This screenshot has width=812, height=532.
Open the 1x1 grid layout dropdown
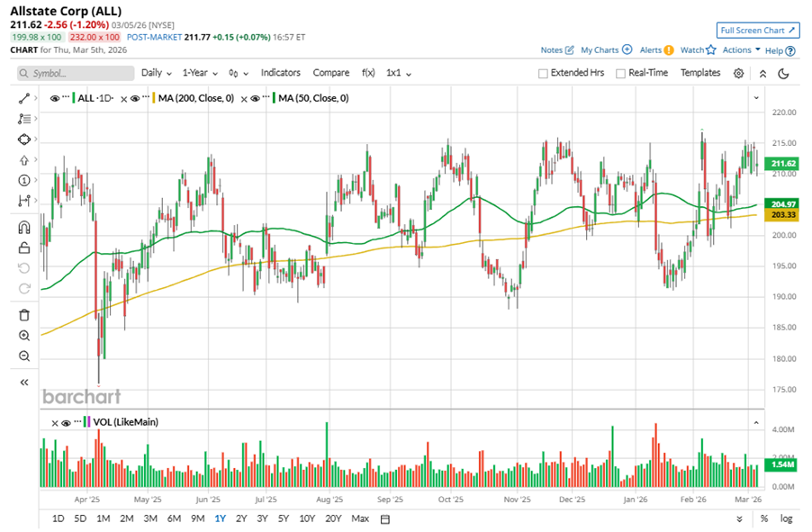pyautogui.click(x=399, y=73)
